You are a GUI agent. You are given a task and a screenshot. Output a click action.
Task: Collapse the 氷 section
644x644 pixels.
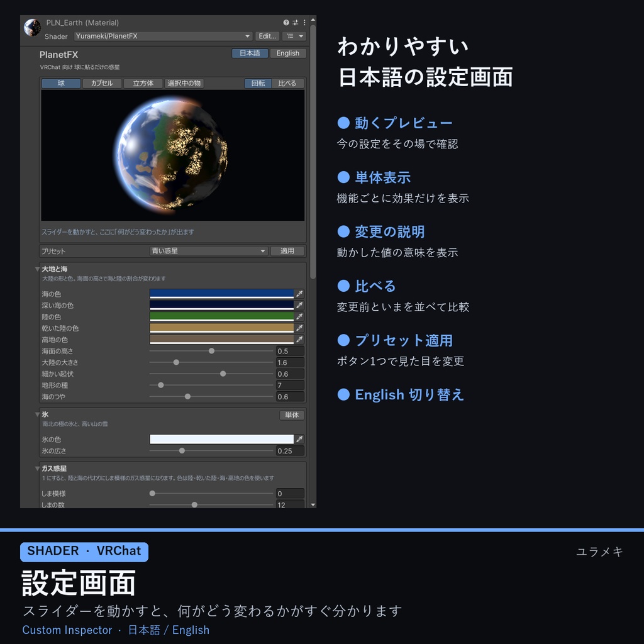(x=37, y=414)
